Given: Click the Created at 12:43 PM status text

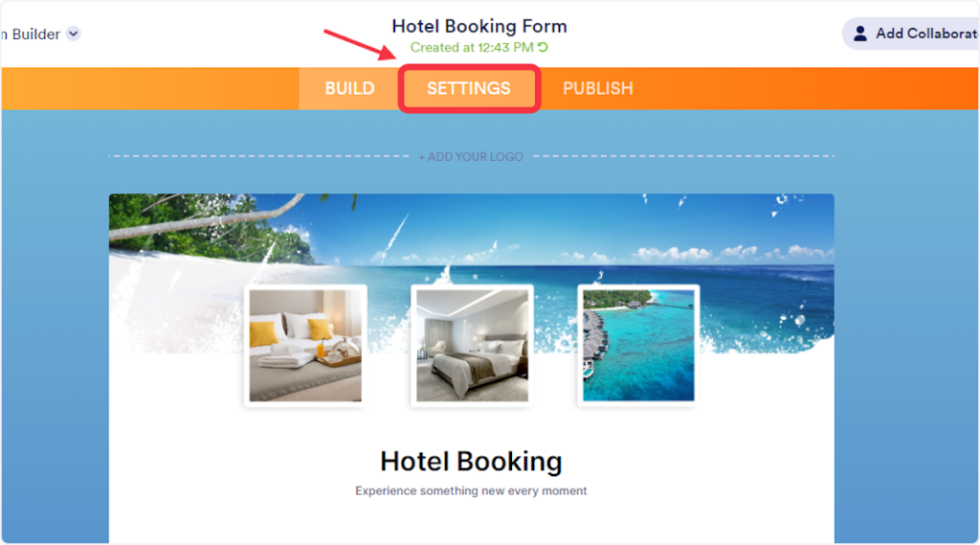Looking at the screenshot, I should click(x=472, y=48).
